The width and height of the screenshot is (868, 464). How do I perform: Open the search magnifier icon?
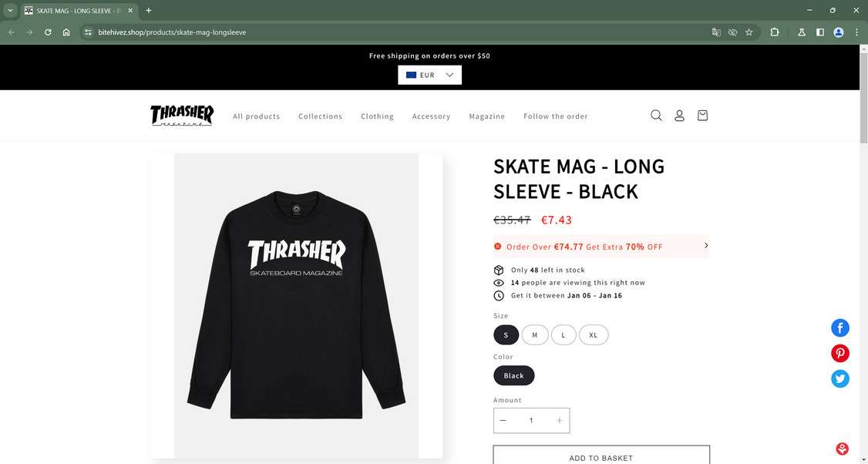[x=656, y=115]
